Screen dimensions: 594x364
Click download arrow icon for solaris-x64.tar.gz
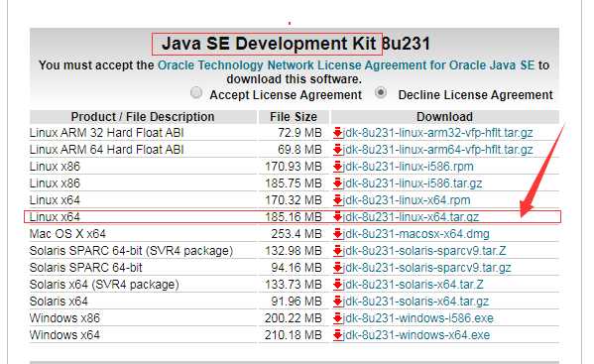[338, 302]
